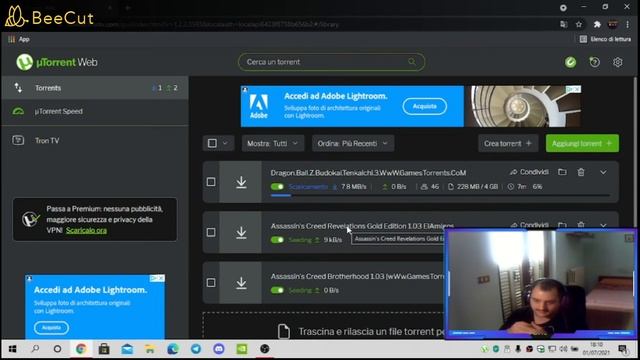Open the Ordina: Più Recenti dropdown
Screen dimensions: 640x360
[353, 143]
